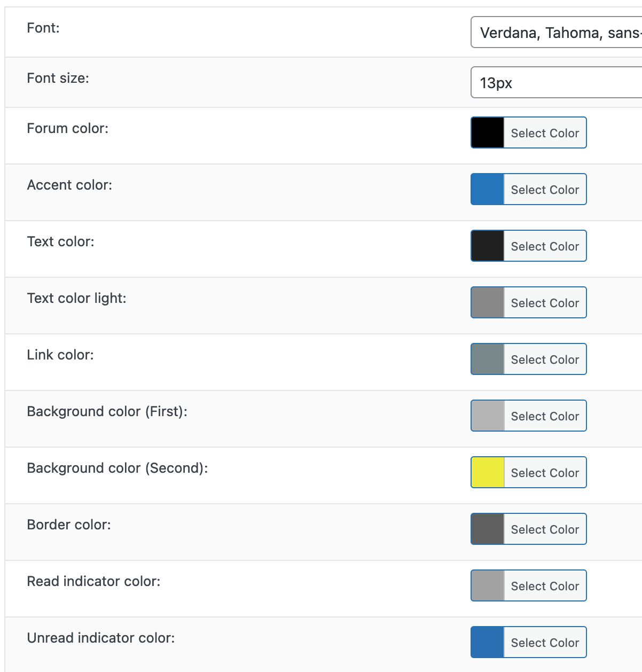Open the Forum color picker

pyautogui.click(x=544, y=132)
